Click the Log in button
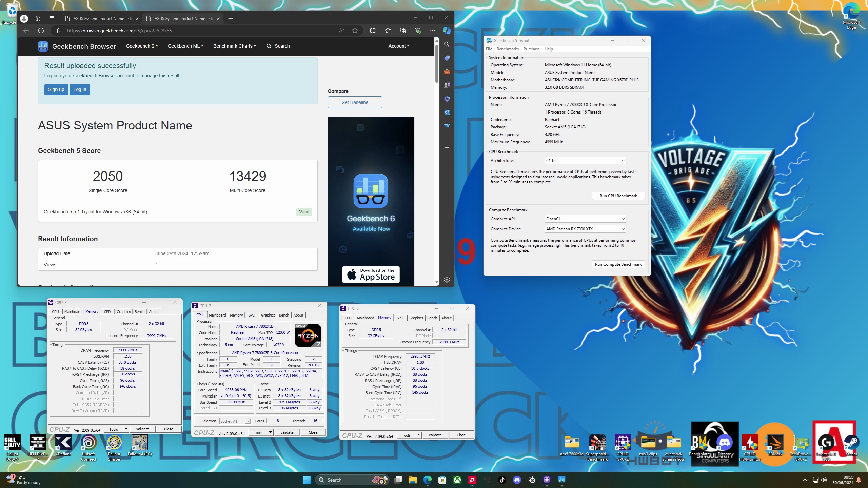This screenshot has width=868, height=488. (80, 89)
